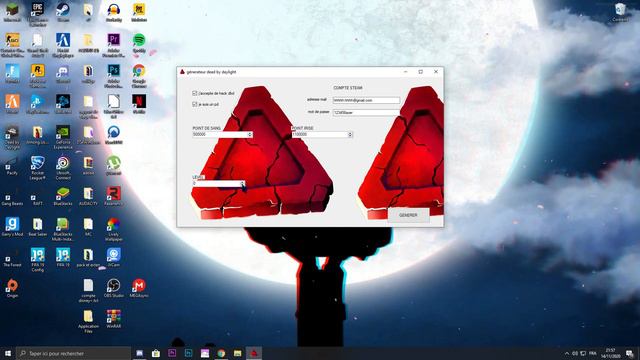Increase POINT IRISE with its up arrow
This screenshot has height=360, width=640.
[x=350, y=133]
